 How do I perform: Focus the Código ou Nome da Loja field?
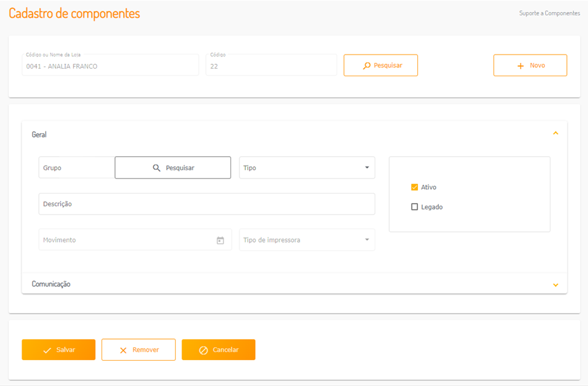pyautogui.click(x=110, y=66)
